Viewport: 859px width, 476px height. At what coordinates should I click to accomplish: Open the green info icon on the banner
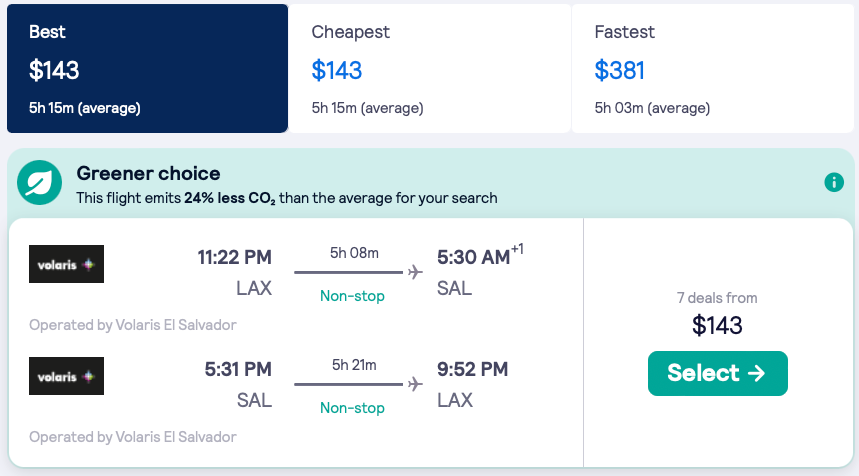(833, 183)
